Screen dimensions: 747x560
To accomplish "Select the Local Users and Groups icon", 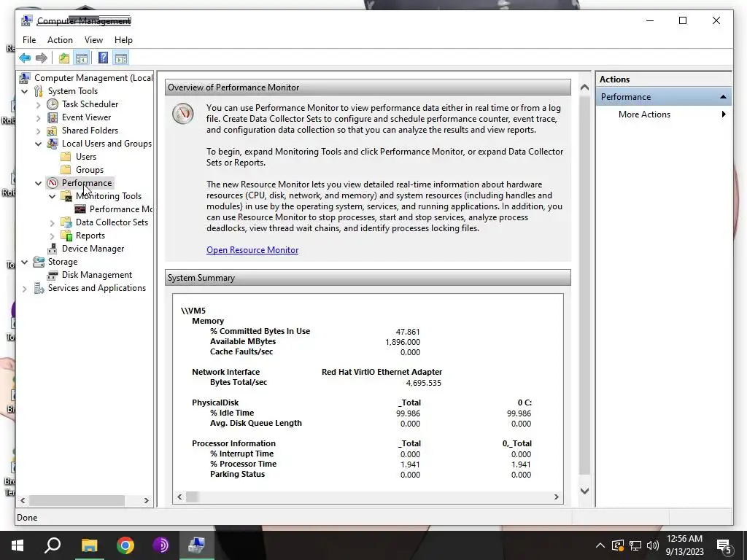I will (x=53, y=144).
